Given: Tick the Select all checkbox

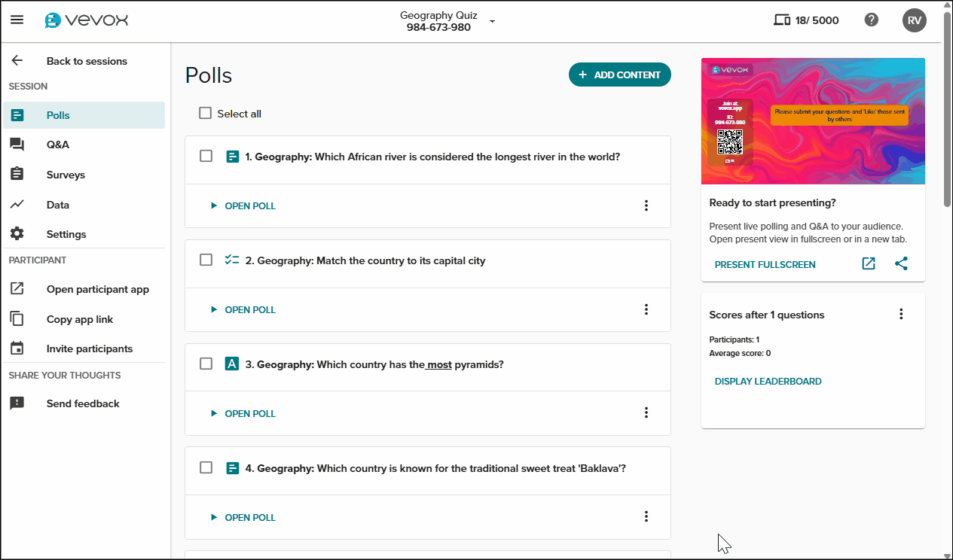Looking at the screenshot, I should [x=205, y=112].
